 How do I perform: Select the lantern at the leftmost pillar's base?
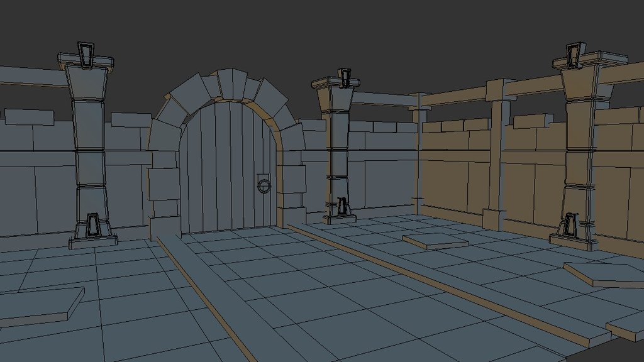click(93, 225)
